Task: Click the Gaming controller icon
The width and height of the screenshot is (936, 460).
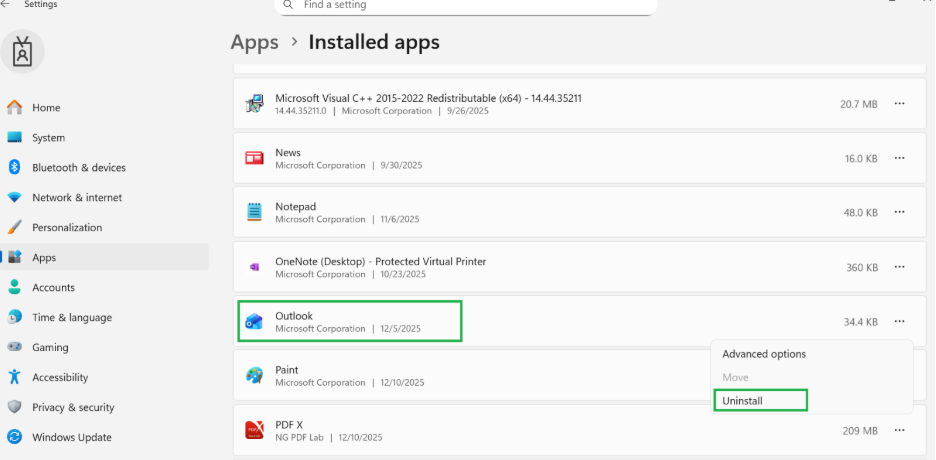Action: pos(15,347)
